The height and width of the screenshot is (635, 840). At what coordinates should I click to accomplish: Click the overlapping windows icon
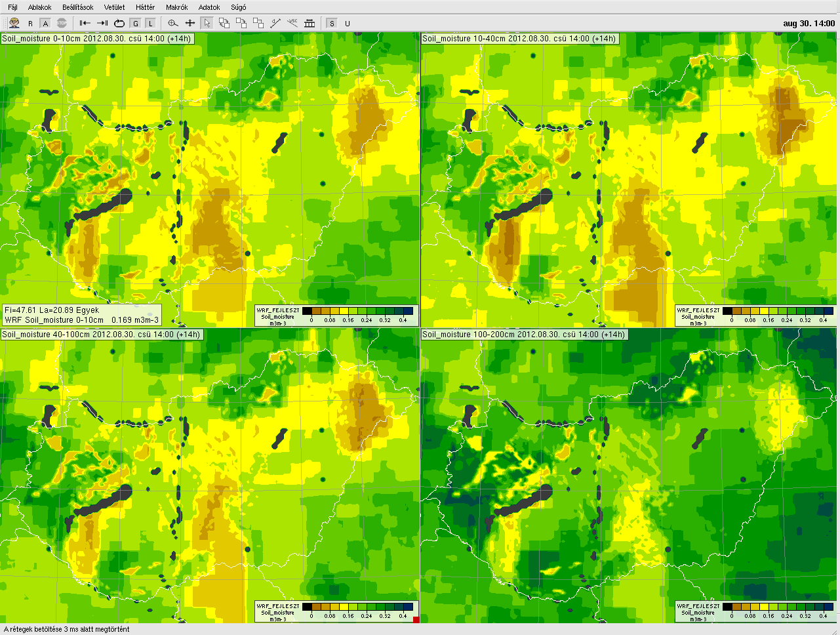[258, 23]
